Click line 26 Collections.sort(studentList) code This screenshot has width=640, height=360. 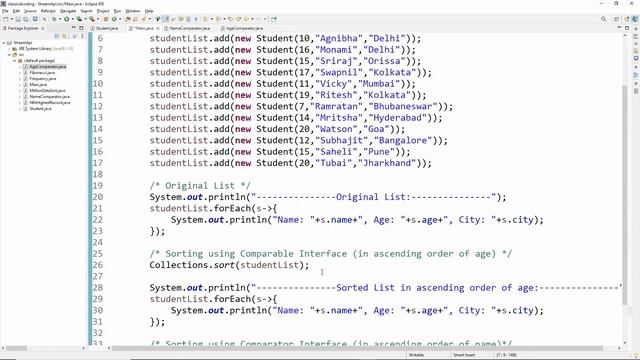point(229,265)
